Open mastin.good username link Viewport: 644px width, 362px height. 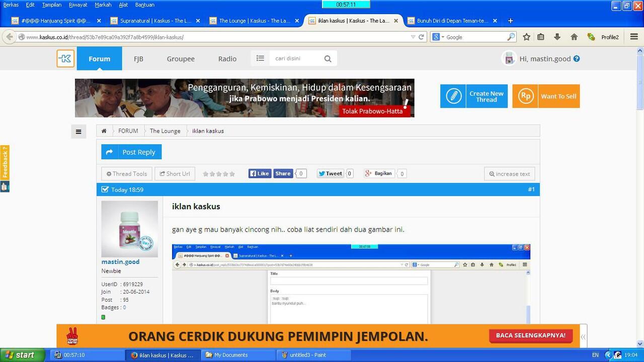(120, 261)
